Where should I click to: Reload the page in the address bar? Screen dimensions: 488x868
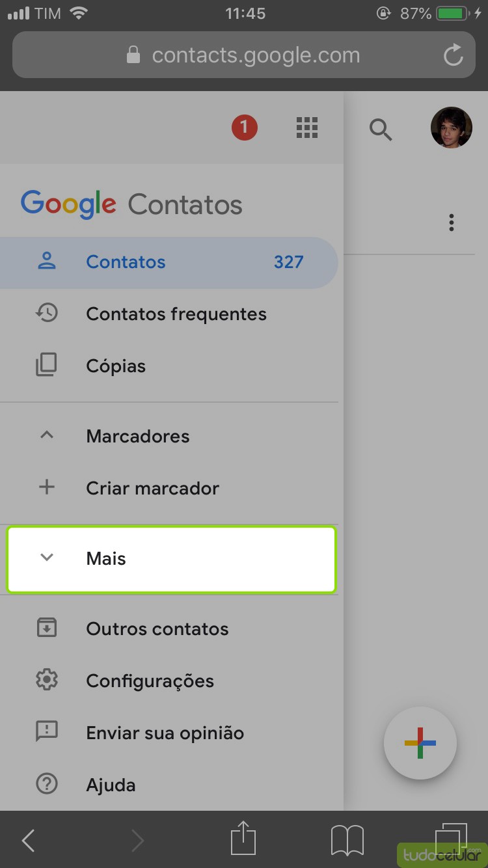point(454,55)
